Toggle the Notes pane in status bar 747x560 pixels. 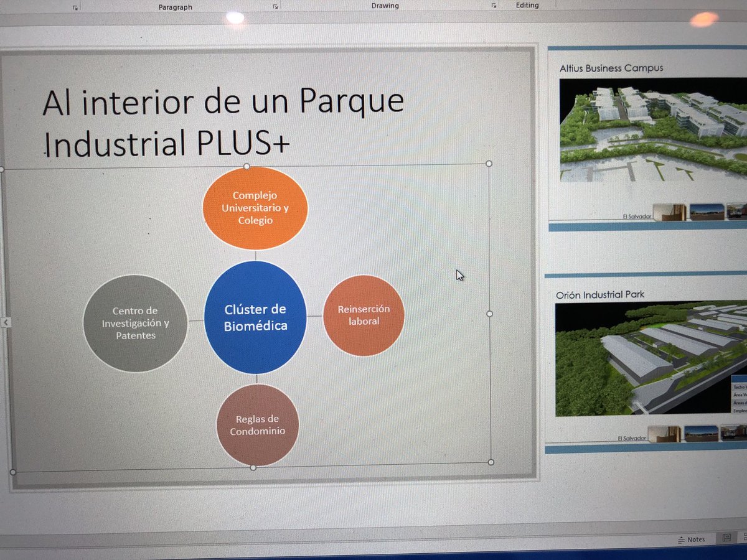tap(692, 539)
